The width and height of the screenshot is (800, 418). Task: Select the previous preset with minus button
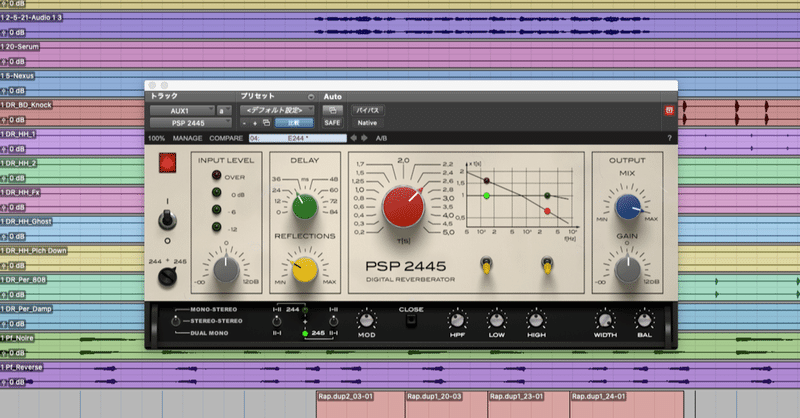click(244, 123)
